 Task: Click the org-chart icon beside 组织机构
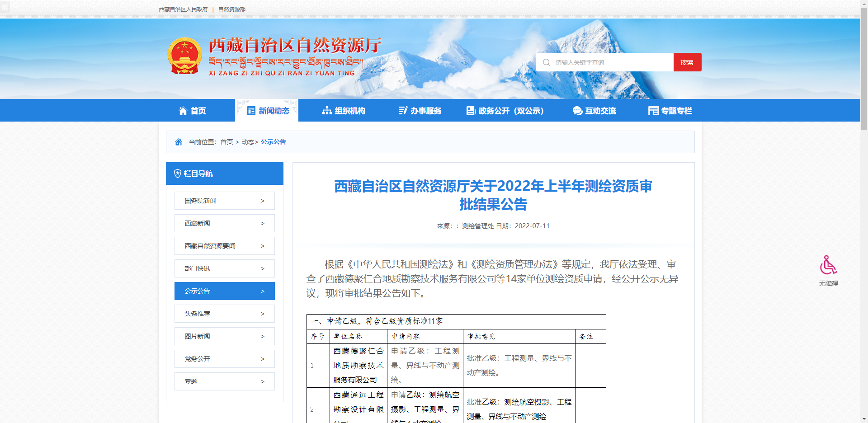pos(326,111)
